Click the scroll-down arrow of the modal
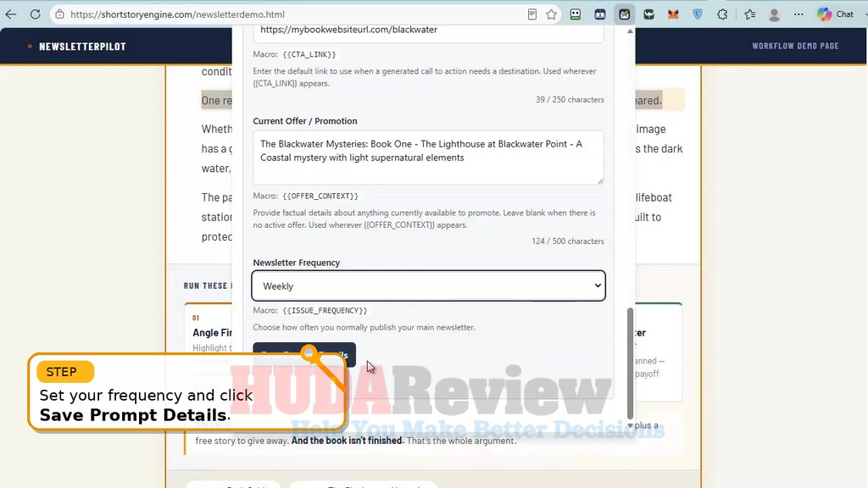Screen dimensions: 868x488 coord(630,425)
